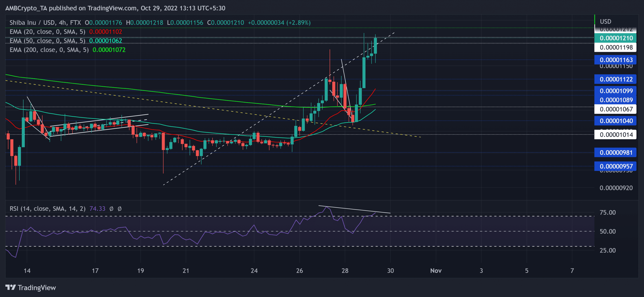
Task: Click the current price label 0.00001210
Action: (615, 38)
